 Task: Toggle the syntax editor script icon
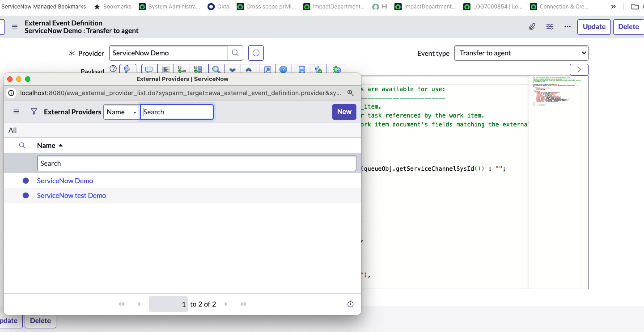(x=127, y=69)
